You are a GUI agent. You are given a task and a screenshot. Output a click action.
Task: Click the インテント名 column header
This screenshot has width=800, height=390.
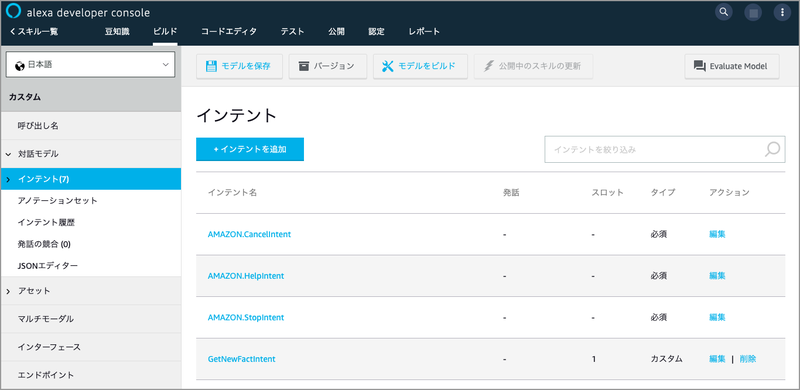[x=232, y=192]
